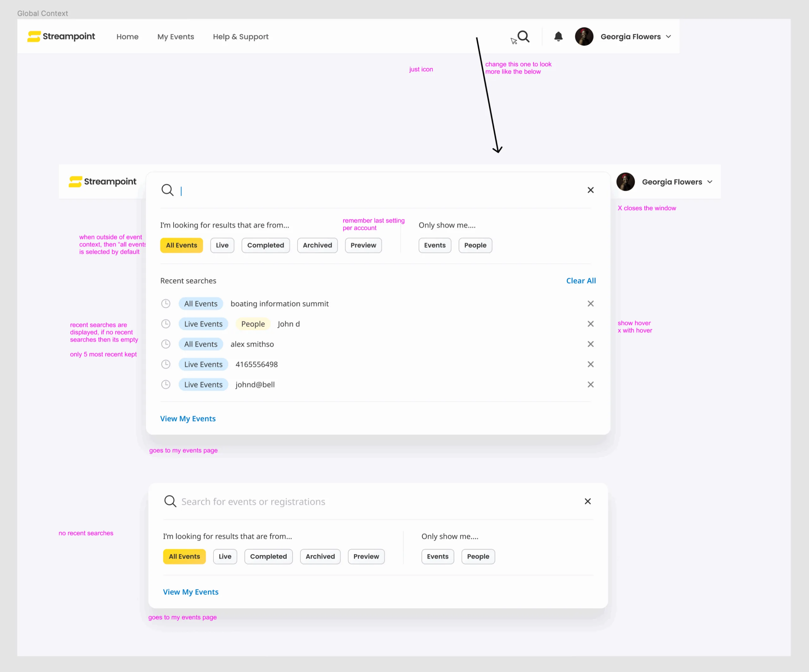Screen dimensions: 809x672
Task: Open My Events menu item
Action: click(x=176, y=37)
